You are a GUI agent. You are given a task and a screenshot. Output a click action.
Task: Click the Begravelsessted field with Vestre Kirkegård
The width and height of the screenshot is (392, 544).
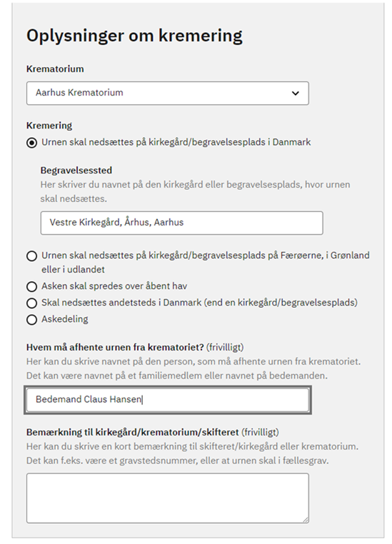coord(182,223)
